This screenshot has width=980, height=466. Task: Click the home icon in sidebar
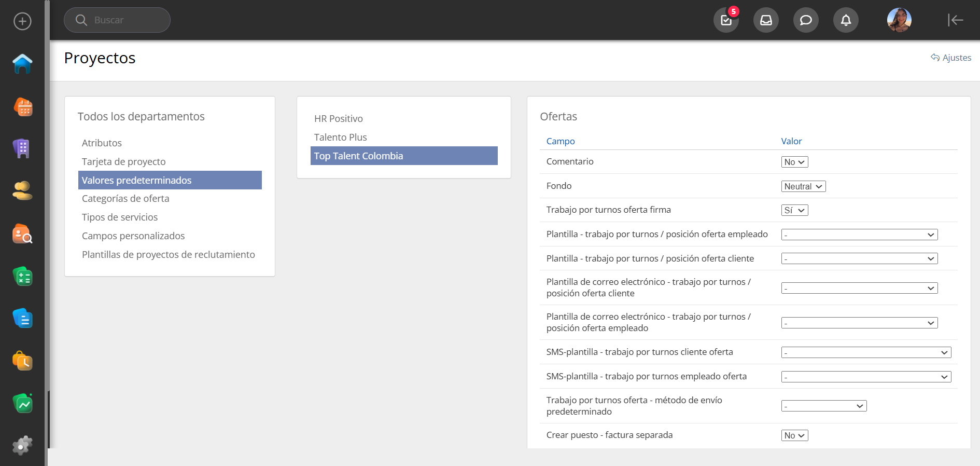22,64
